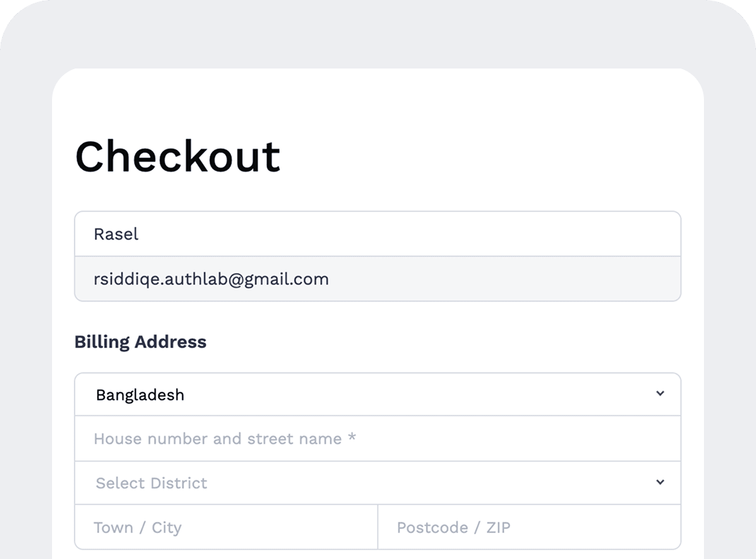756x559 pixels.
Task: Click the chevron arrow on the country selector
Action: (x=659, y=394)
